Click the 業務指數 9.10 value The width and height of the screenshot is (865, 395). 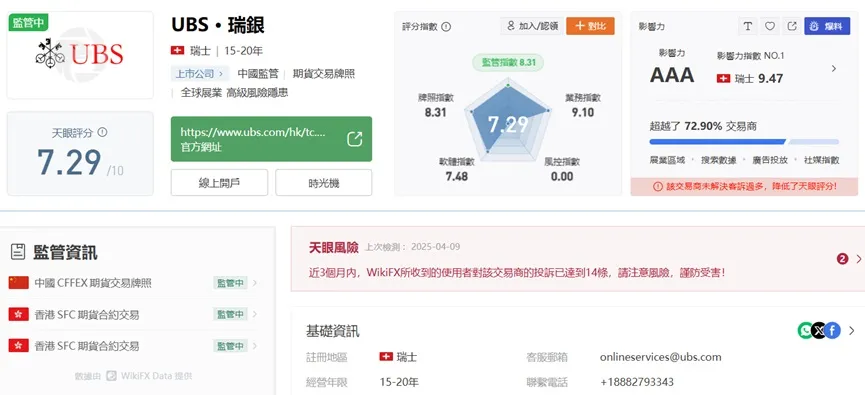pyautogui.click(x=583, y=112)
